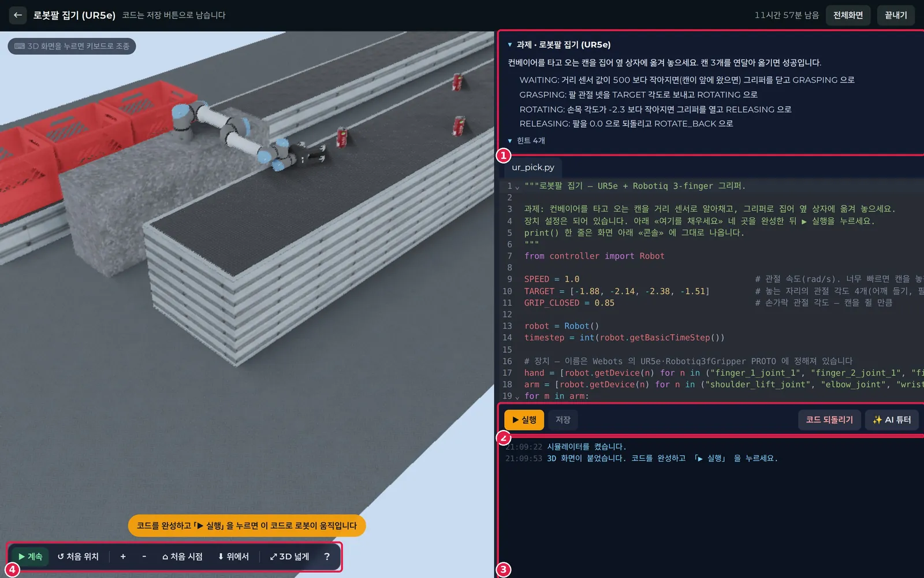
Task: Click the hand device list line 17
Action: [723, 373]
